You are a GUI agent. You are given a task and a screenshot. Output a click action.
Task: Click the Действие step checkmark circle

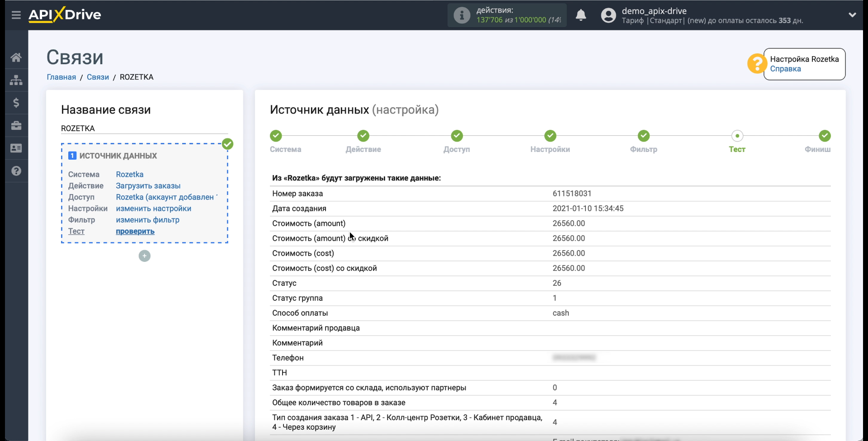(363, 136)
